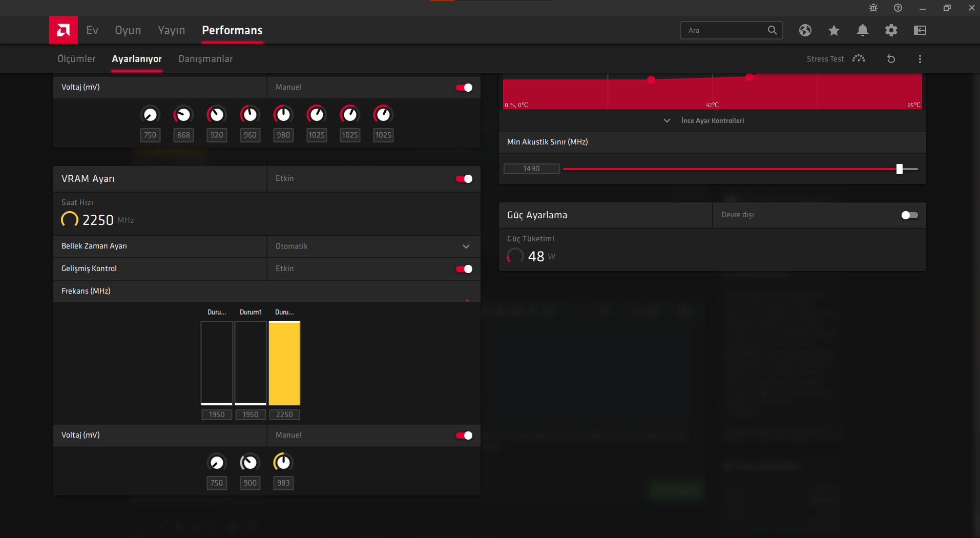The image size is (980, 538).
Task: Toggle the Gelişmiş Kontrol switch
Action: pyautogui.click(x=464, y=269)
